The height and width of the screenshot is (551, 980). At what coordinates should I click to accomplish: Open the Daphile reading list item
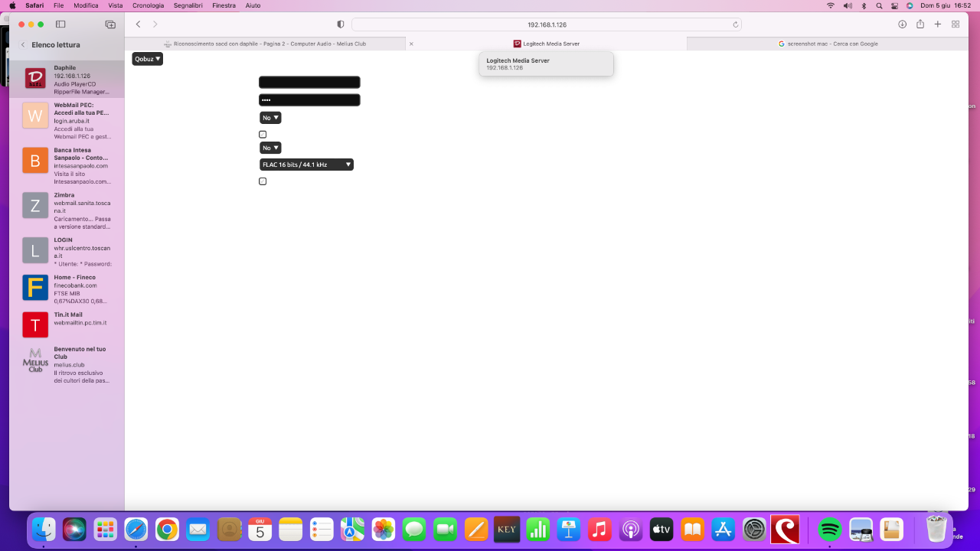point(67,79)
